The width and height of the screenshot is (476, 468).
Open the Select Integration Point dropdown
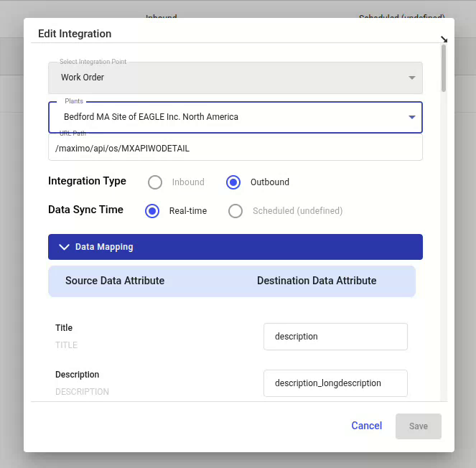coord(235,78)
